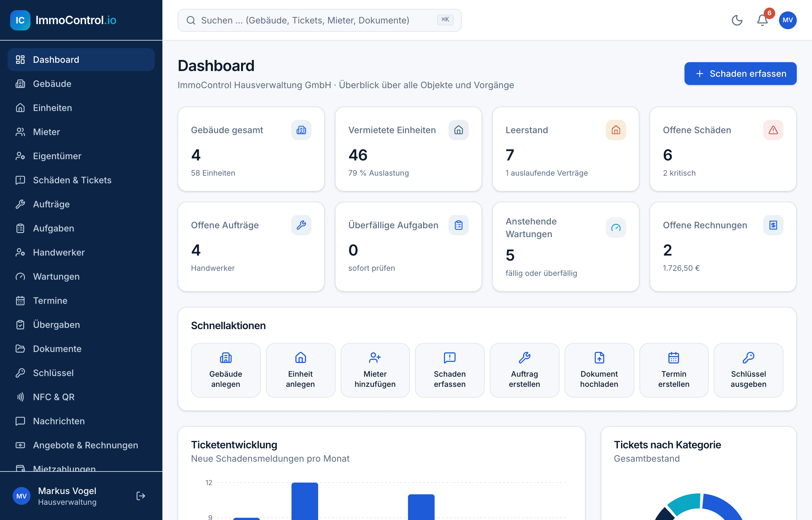Go to Aufträge in the sidebar
The height and width of the screenshot is (520, 812).
pos(81,204)
